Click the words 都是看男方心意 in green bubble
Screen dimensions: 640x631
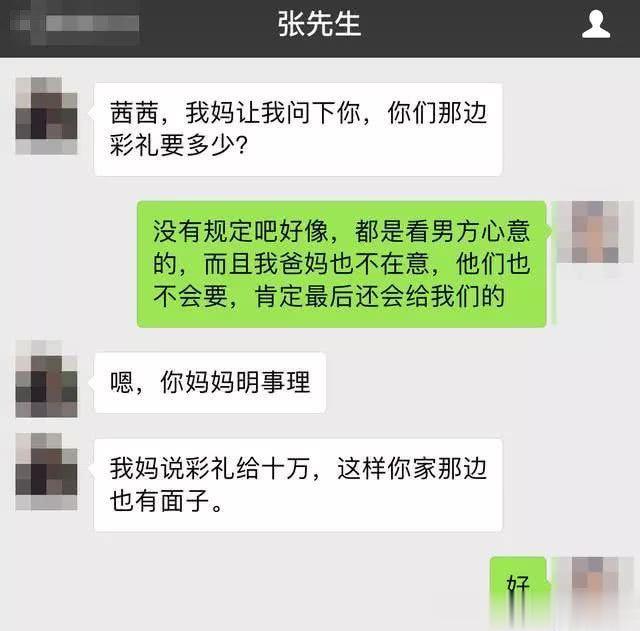[442, 232]
